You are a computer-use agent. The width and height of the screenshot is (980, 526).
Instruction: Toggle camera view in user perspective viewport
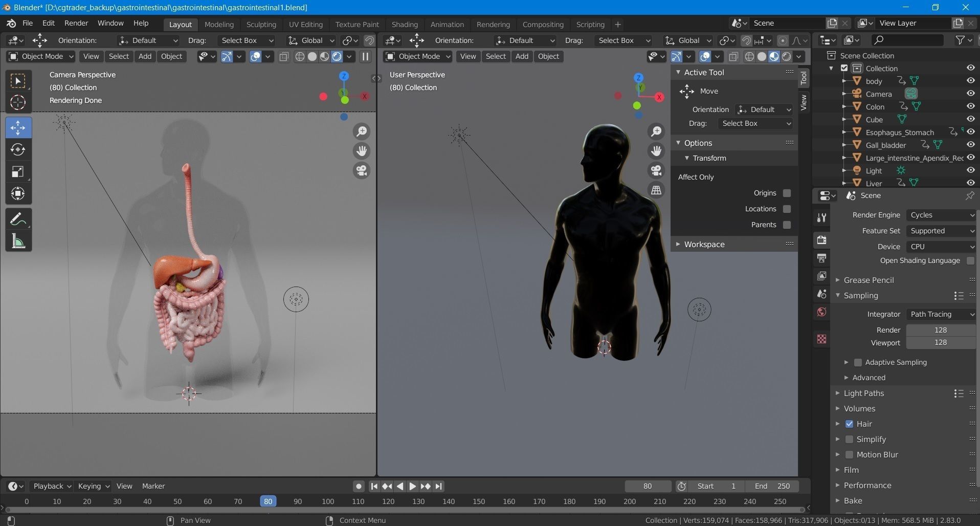(656, 170)
